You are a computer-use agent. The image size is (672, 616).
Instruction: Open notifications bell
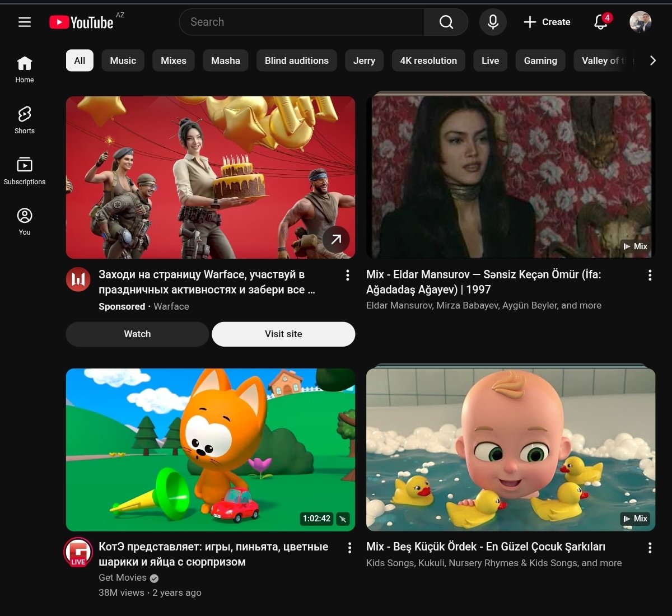[601, 22]
